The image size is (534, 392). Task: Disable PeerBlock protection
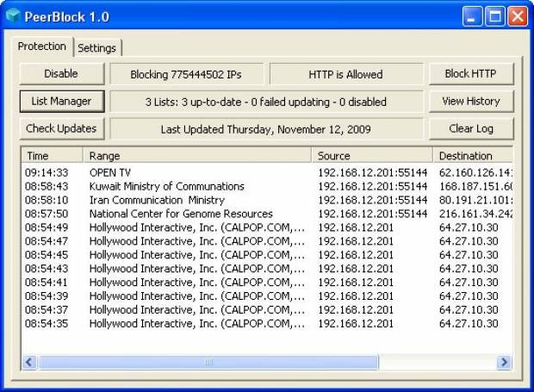pos(62,74)
